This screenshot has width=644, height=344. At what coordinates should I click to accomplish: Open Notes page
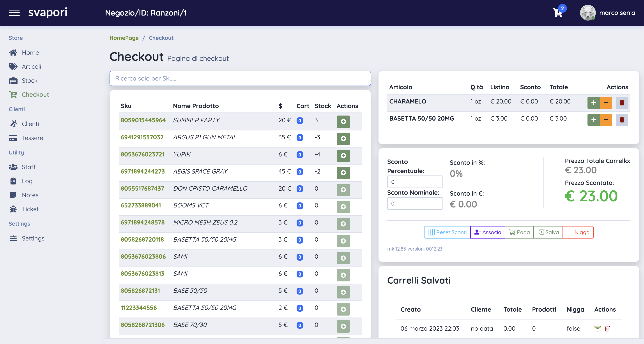(x=24, y=195)
